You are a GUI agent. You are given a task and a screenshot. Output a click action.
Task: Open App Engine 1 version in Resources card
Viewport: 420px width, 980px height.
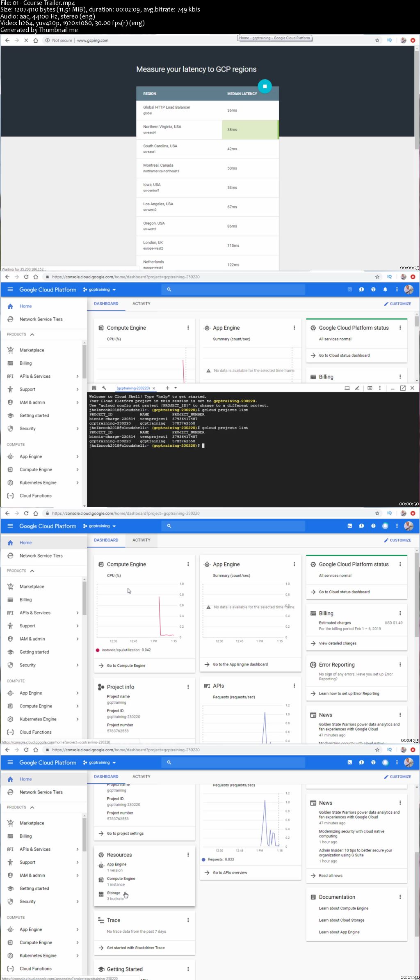116,867
